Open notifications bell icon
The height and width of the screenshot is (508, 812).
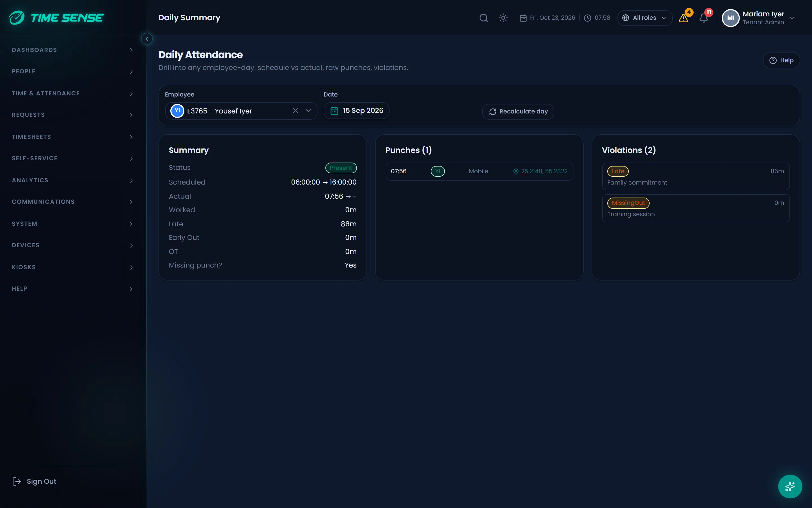704,18
